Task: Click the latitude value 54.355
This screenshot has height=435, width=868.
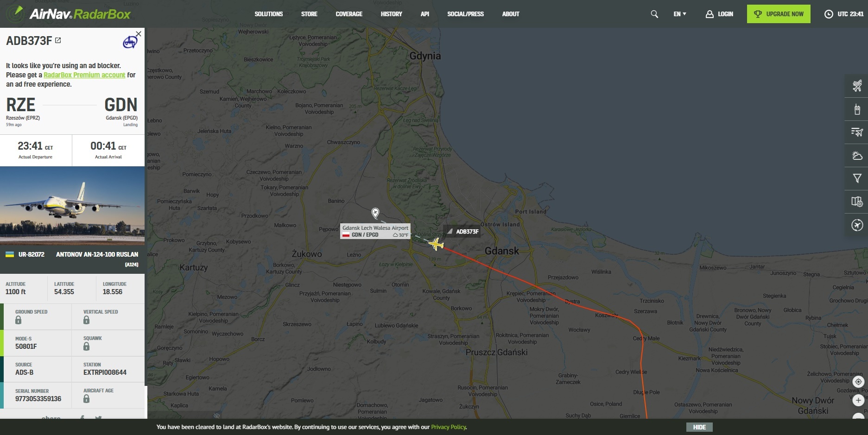Action: (x=64, y=292)
